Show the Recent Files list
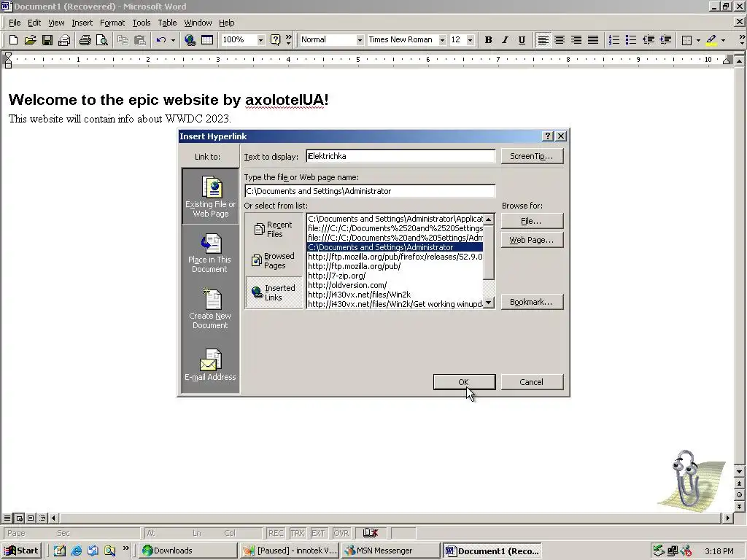747x560 pixels. point(274,229)
